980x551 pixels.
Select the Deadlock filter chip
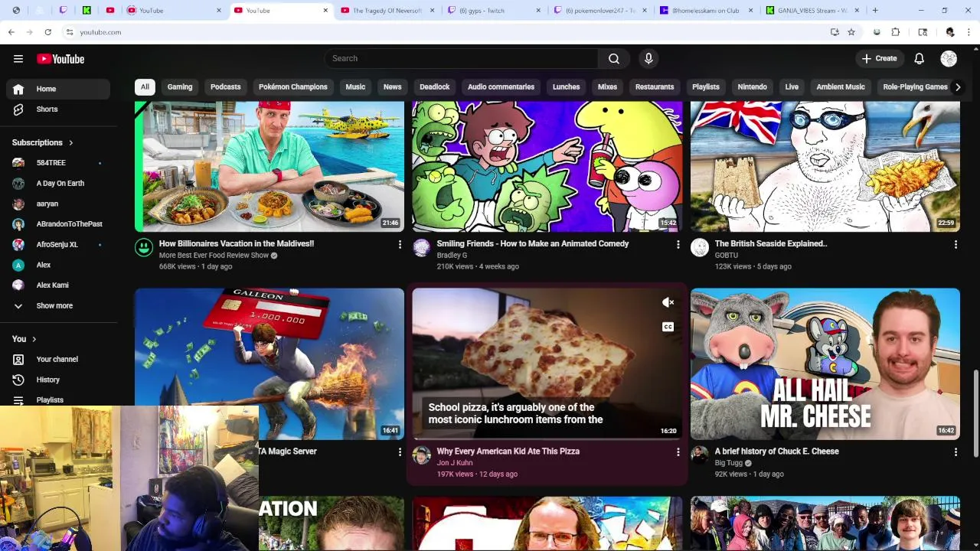(x=435, y=87)
